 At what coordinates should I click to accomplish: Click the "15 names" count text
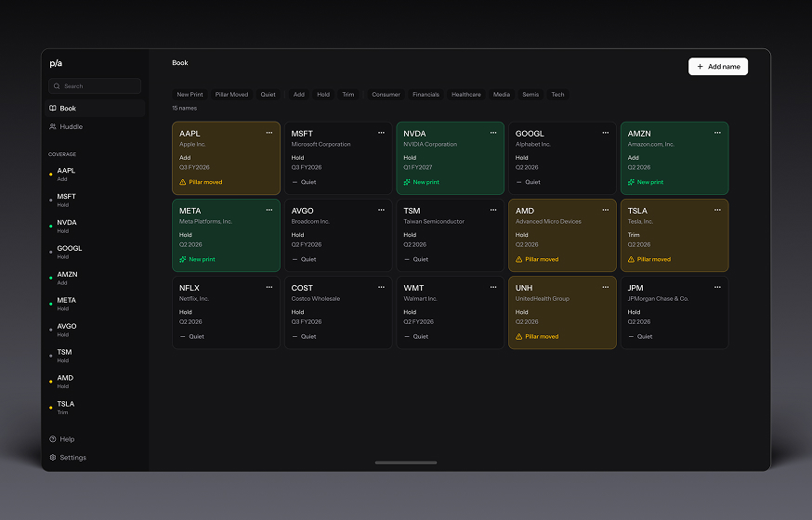click(184, 108)
